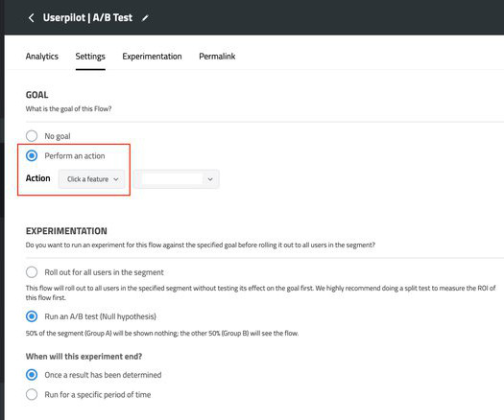504x420 pixels.
Task: Click the '50% of the segment' description text
Action: click(x=162, y=334)
